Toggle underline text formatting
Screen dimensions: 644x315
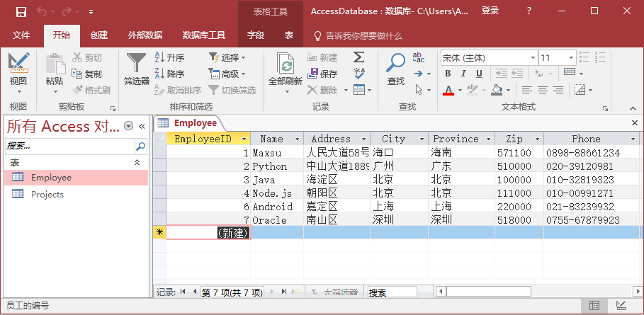(479, 74)
